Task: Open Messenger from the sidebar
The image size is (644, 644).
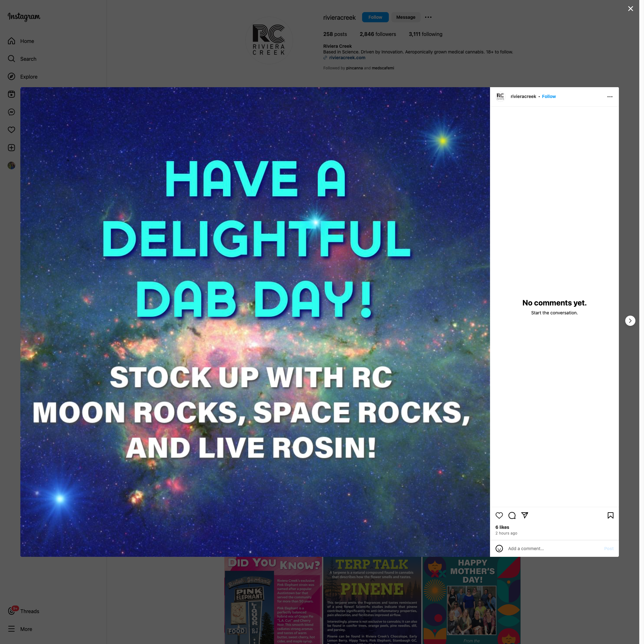Action: (x=11, y=112)
